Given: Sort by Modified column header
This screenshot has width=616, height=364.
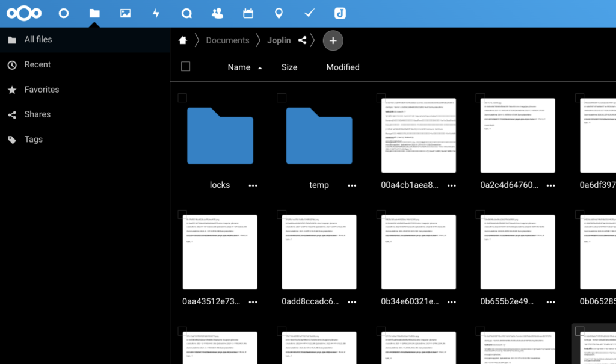Looking at the screenshot, I should (342, 67).
